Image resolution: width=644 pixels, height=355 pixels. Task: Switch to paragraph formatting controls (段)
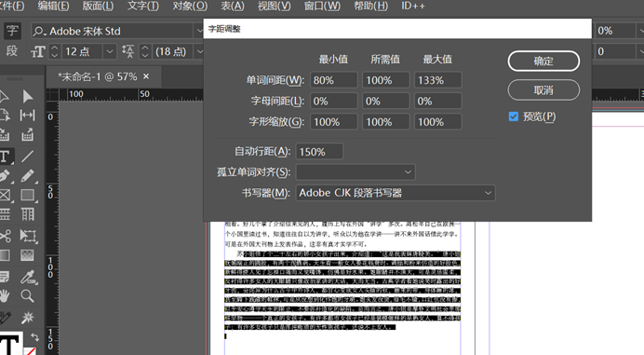[x=12, y=51]
